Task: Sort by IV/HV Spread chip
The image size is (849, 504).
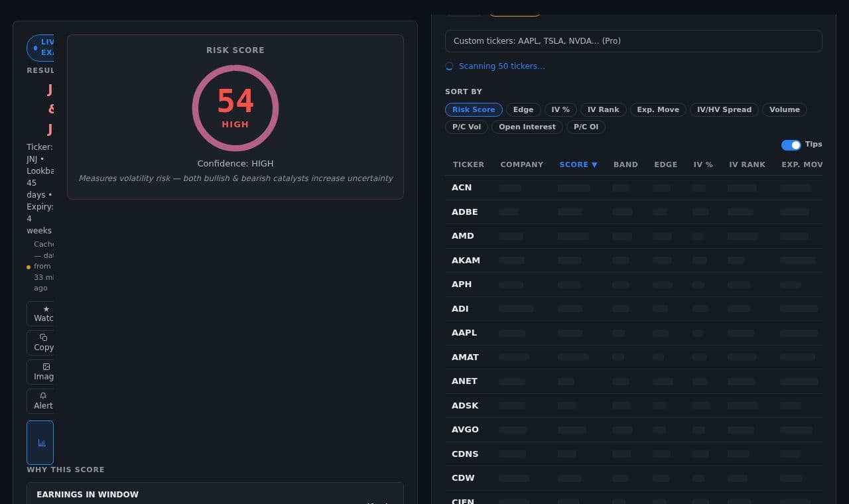Action: coord(724,109)
